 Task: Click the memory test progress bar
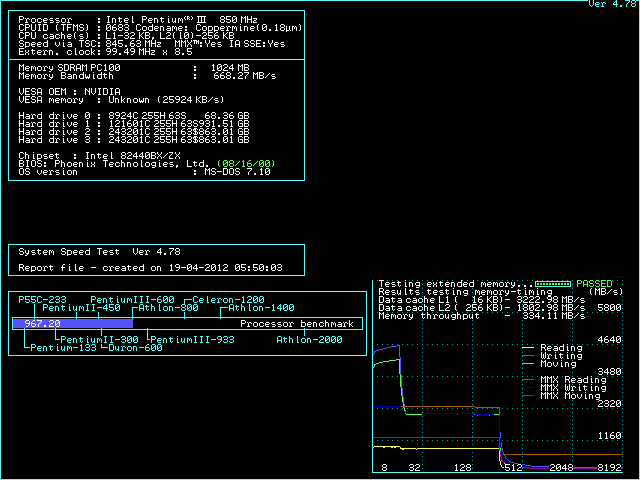(553, 284)
